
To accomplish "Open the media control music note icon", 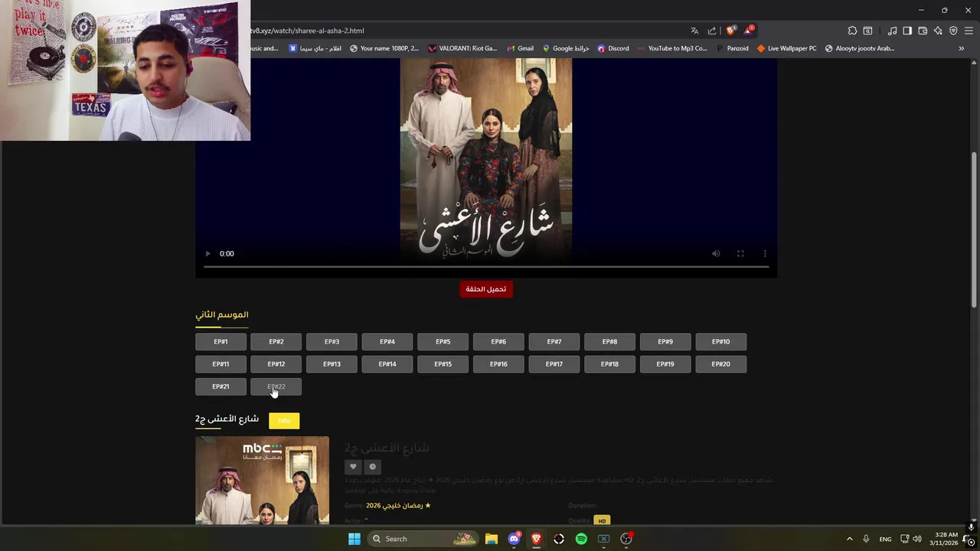I will [x=892, y=31].
